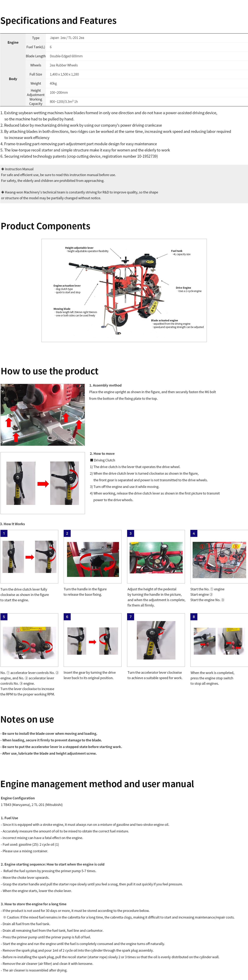
Task: Select step 8 number badge
Action: click(x=194, y=617)
